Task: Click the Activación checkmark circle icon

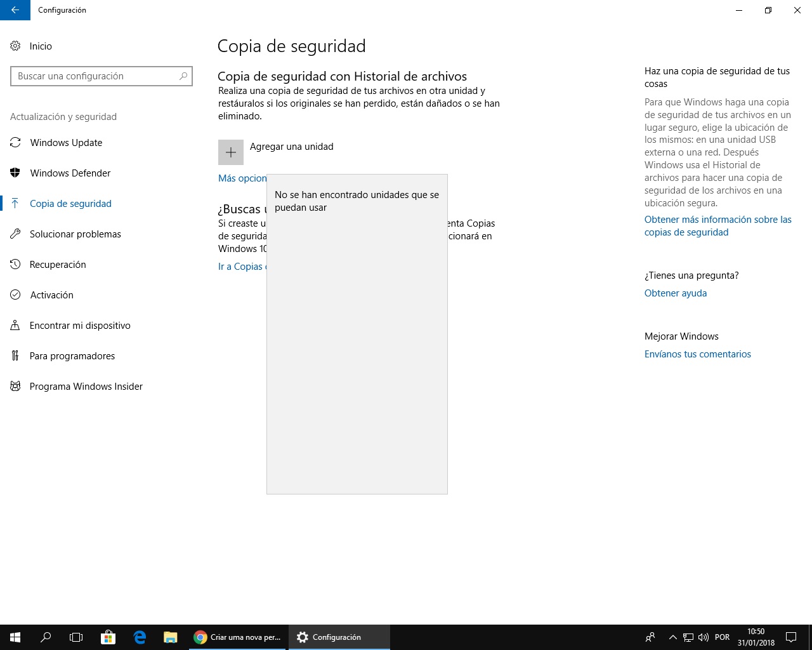Action: pos(15,295)
